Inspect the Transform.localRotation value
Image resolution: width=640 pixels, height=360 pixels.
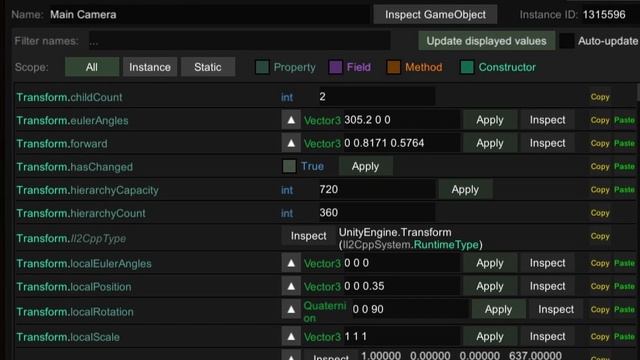(x=556, y=309)
